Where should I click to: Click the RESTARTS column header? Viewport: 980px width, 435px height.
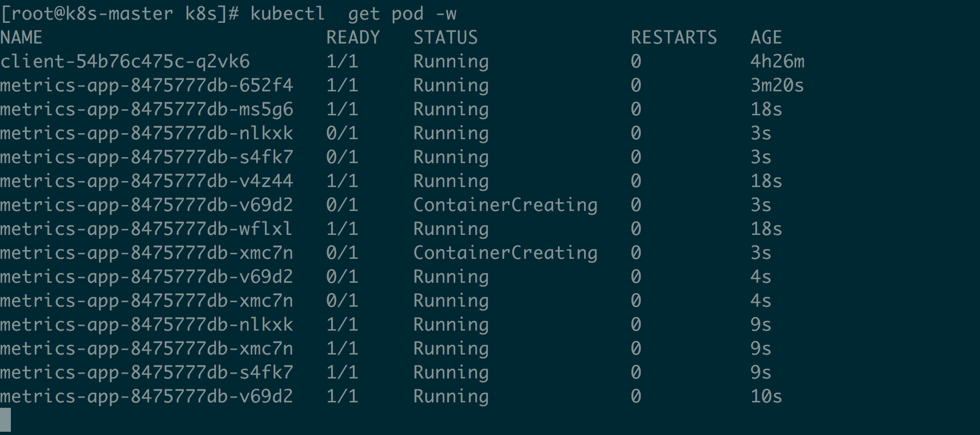tap(673, 38)
